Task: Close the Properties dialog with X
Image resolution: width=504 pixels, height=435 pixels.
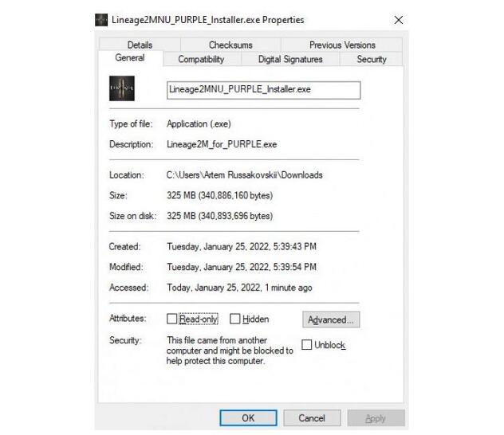Action: (x=398, y=19)
